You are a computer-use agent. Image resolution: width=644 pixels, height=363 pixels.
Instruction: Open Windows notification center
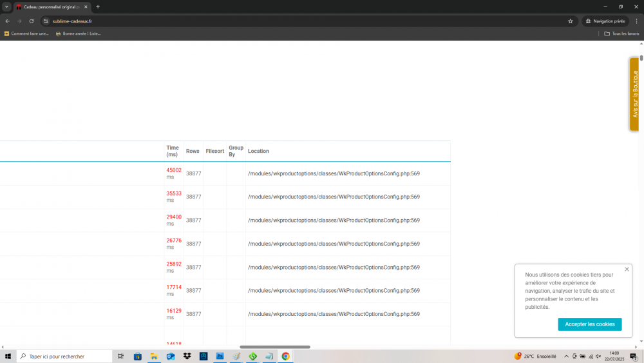click(634, 357)
